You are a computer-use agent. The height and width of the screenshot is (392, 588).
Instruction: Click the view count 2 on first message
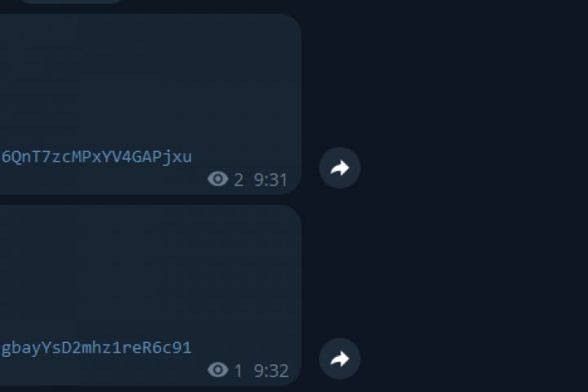coord(238,180)
